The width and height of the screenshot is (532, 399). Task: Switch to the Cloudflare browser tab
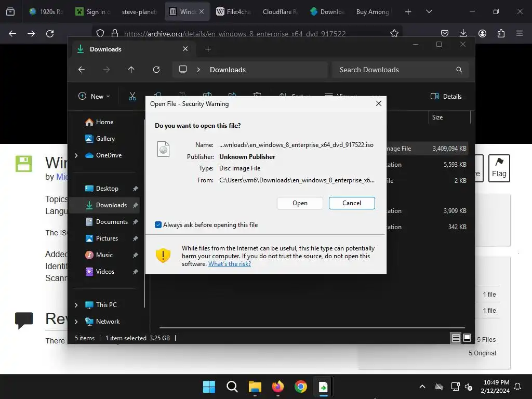280,12
